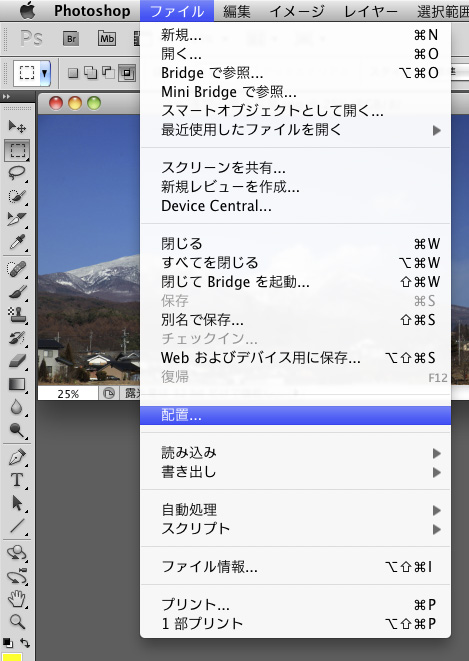Viewport: 469px width, 661px height.
Task: Select the Line tool
Action: pos(17,526)
